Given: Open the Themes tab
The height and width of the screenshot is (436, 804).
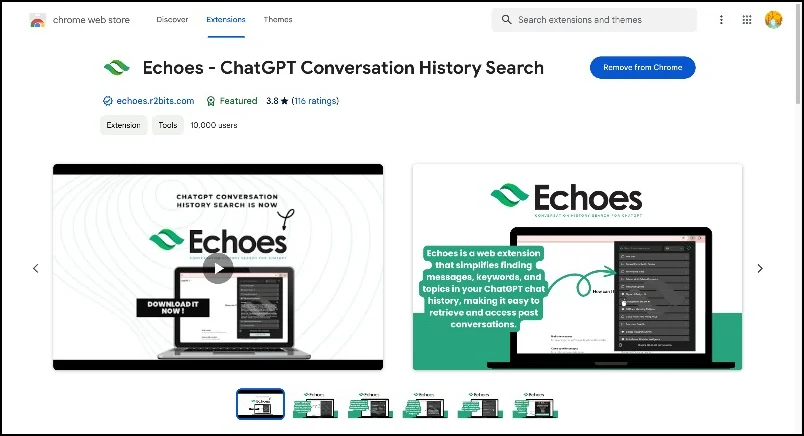Looking at the screenshot, I should coord(278,19).
